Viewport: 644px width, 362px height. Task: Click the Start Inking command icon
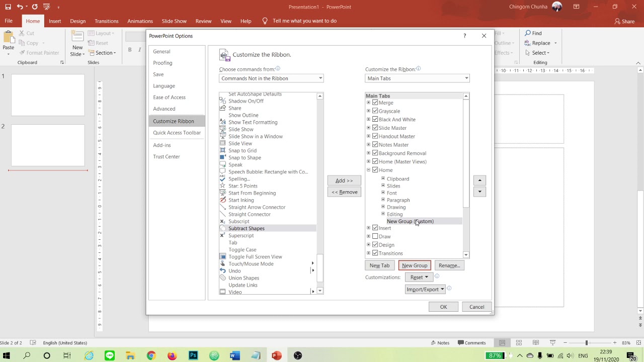223,200
